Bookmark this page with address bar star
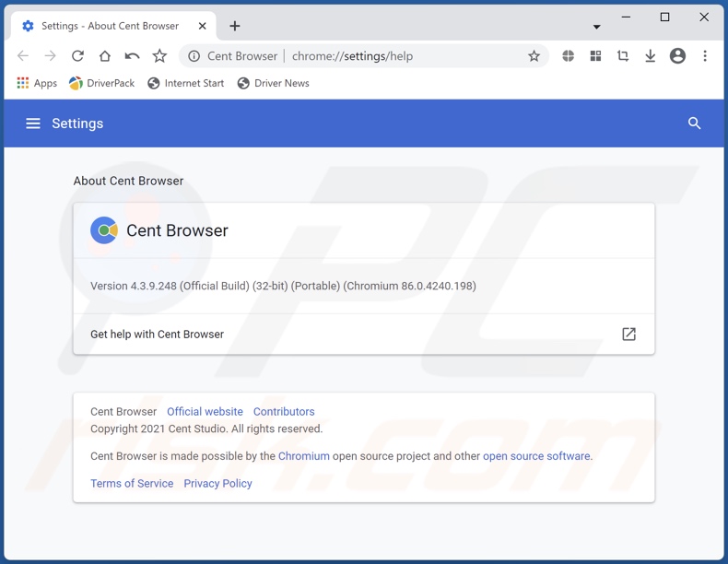728x564 pixels. tap(534, 56)
